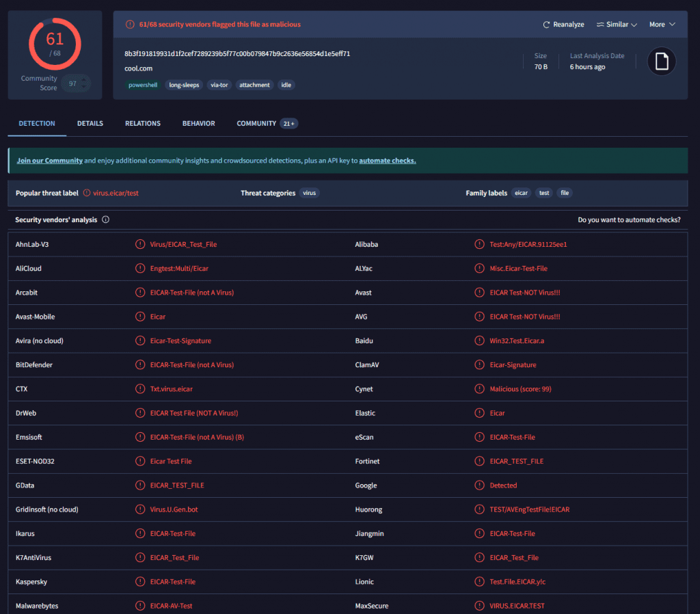Click the 61 of 68 detection score gauge
The width and height of the screenshot is (700, 614).
coord(55,44)
